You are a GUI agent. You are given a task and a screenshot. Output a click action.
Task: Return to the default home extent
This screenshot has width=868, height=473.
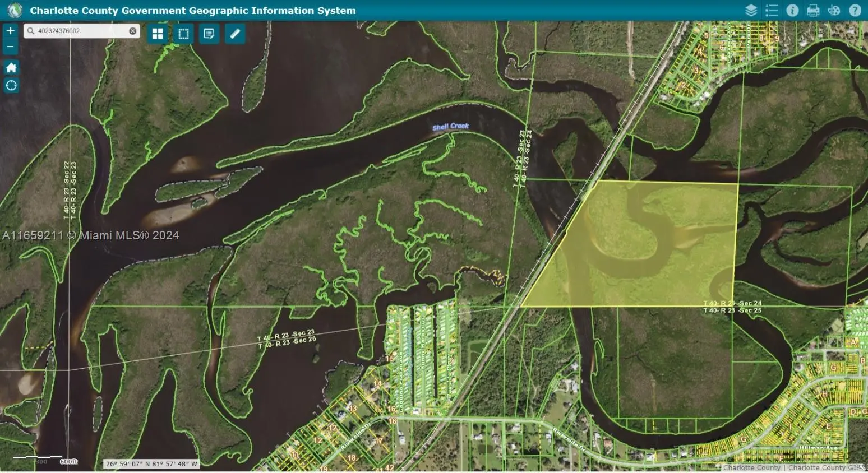[11, 68]
